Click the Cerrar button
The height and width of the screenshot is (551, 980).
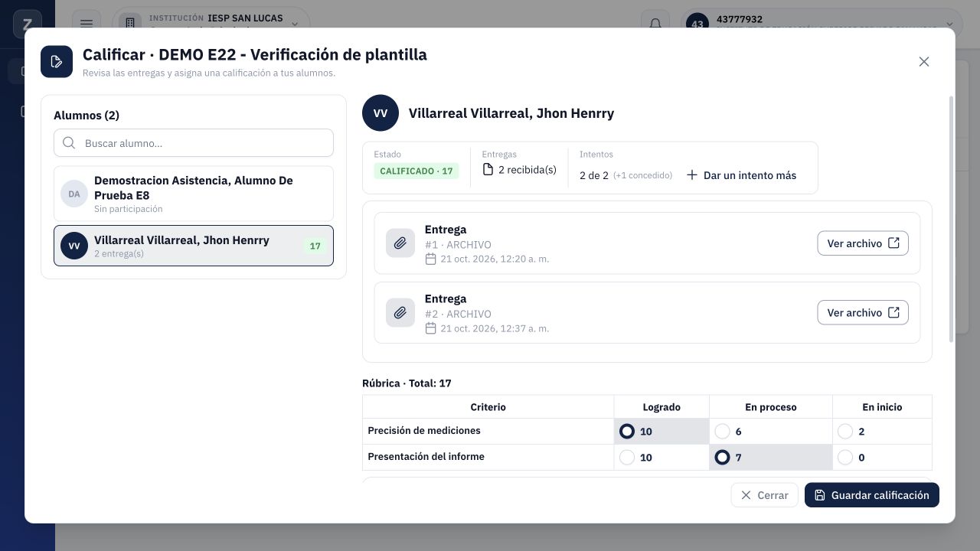click(765, 495)
